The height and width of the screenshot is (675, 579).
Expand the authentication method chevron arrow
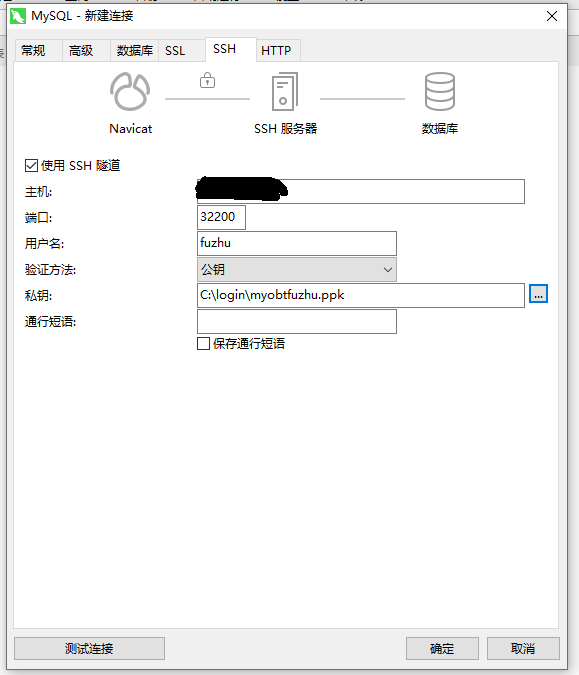(x=387, y=270)
